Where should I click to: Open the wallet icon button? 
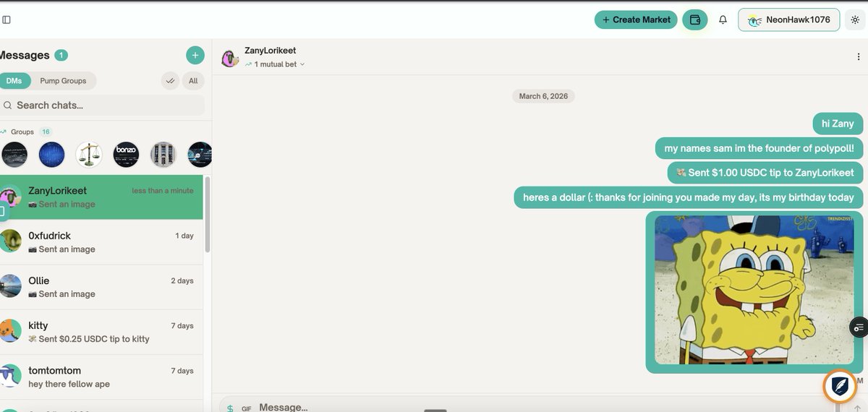click(694, 20)
